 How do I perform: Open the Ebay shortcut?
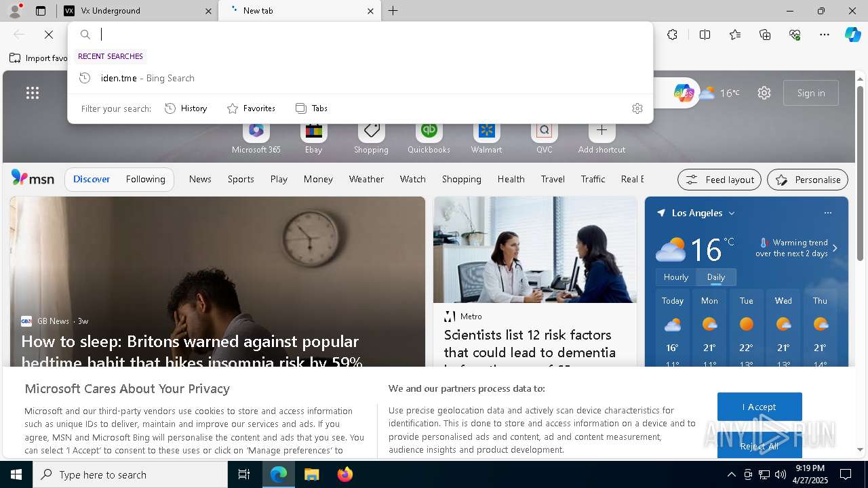(313, 138)
